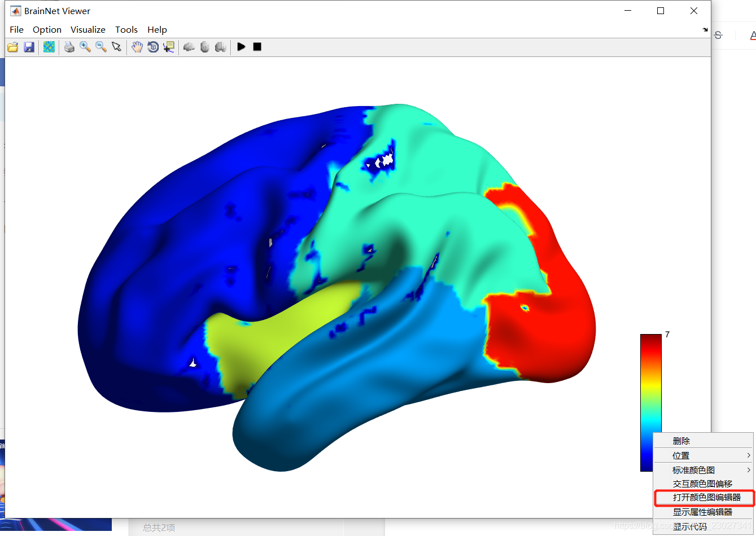756x536 pixels.
Task: Choose 删除 from the context menu
Action: point(703,441)
